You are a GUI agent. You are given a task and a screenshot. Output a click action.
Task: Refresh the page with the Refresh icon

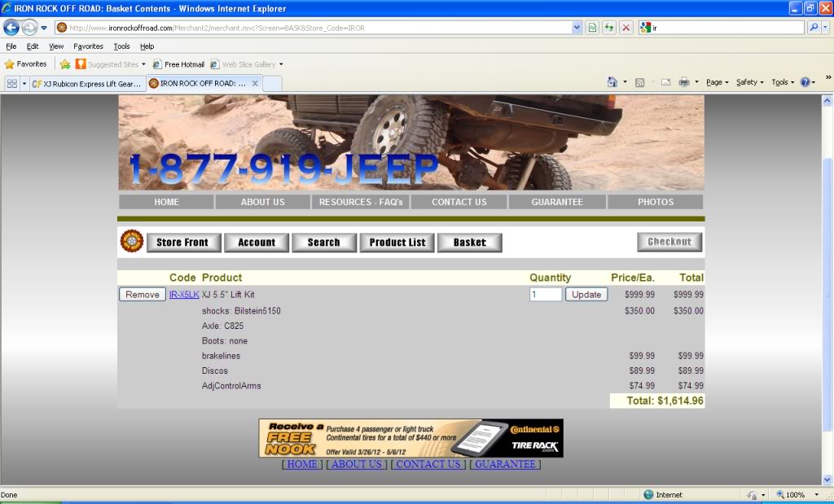pos(609,28)
